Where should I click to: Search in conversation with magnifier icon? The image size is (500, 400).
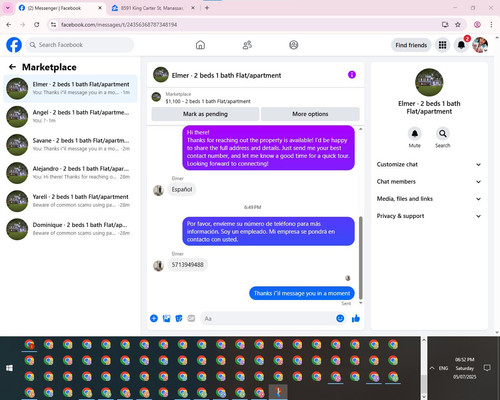pyautogui.click(x=443, y=134)
